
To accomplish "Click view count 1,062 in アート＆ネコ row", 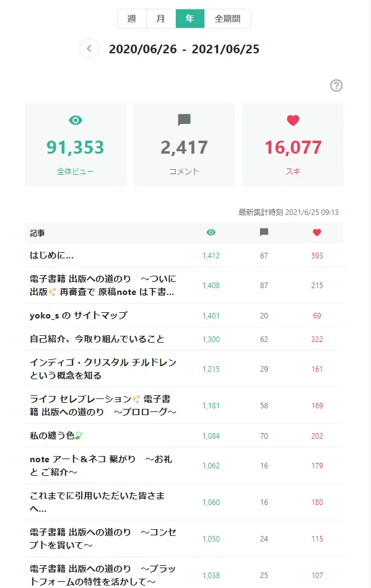I will tap(211, 466).
